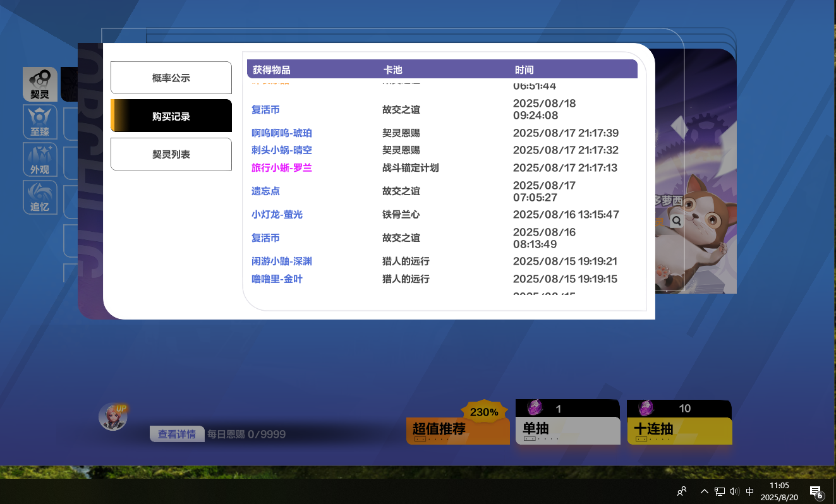Image resolution: width=836 pixels, height=504 pixels.
Task: Click the 噜噜里-金叶 record item
Action: [x=277, y=279]
